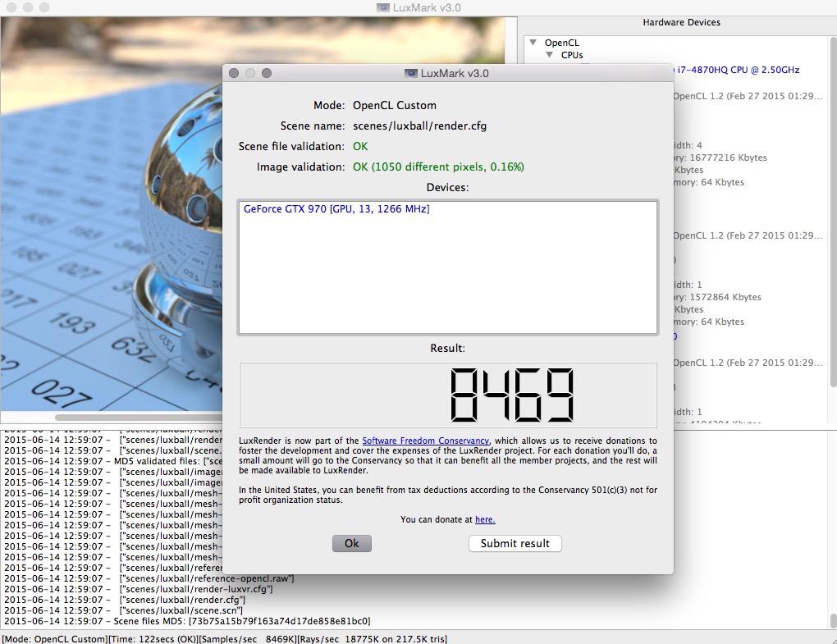
Task: Select the i7-4870HQ CPU @ 2.50GHz entry
Action: tap(739, 70)
